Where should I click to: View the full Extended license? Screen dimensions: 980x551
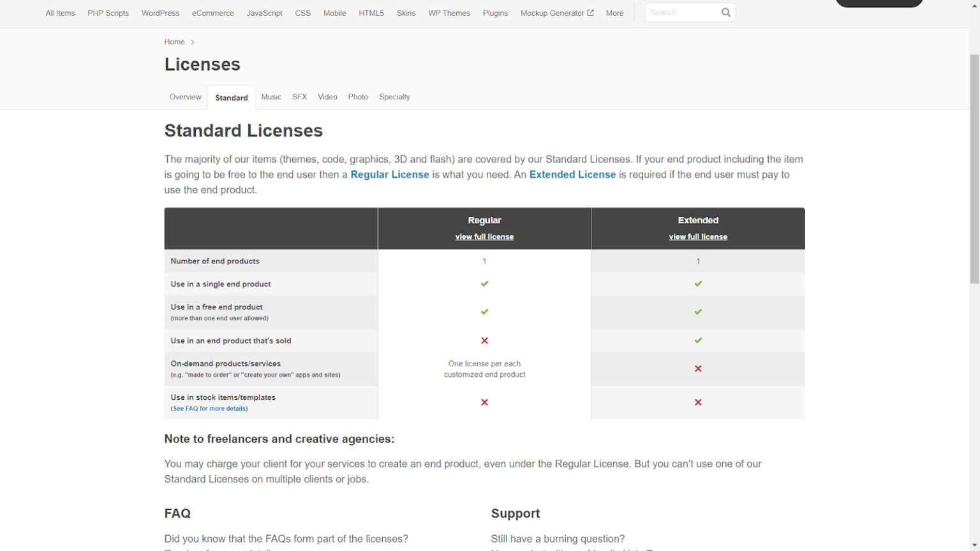click(x=697, y=237)
